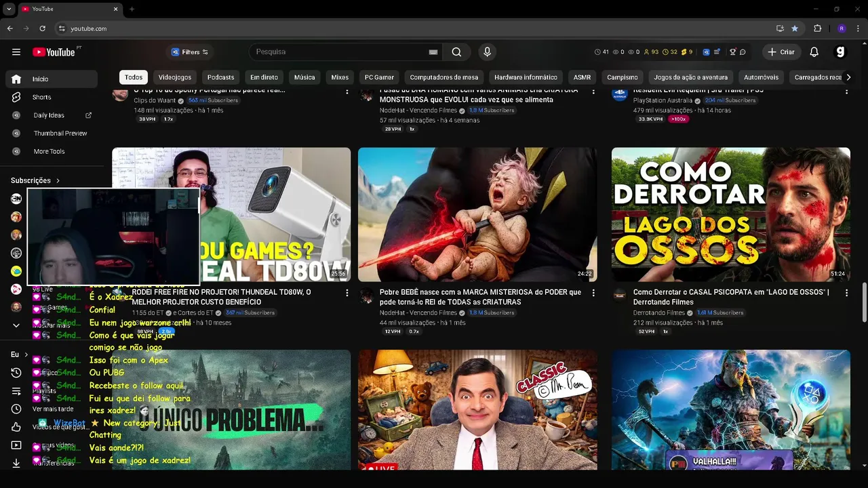The image size is (868, 488).
Task: Open More Tools in sidebar
Action: [52, 152]
